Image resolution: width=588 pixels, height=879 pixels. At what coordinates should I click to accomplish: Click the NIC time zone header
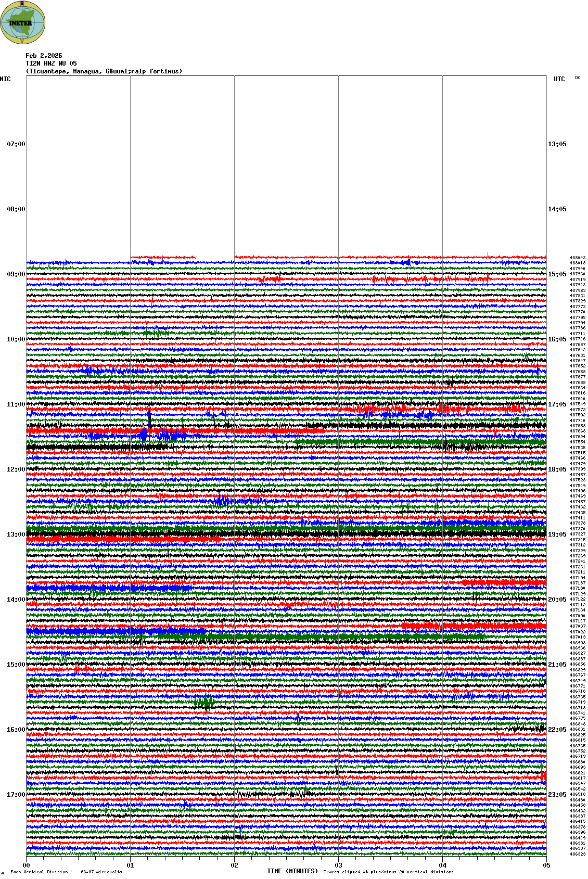coord(5,79)
